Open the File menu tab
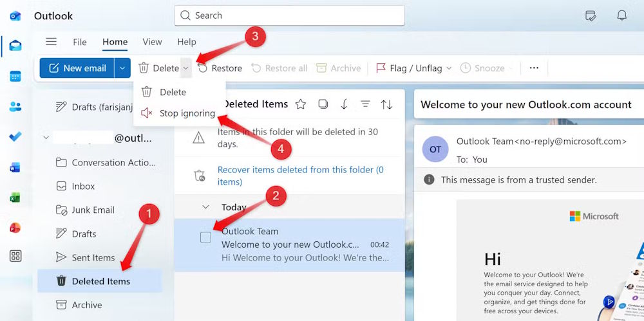The width and height of the screenshot is (644, 321). pyautogui.click(x=80, y=42)
